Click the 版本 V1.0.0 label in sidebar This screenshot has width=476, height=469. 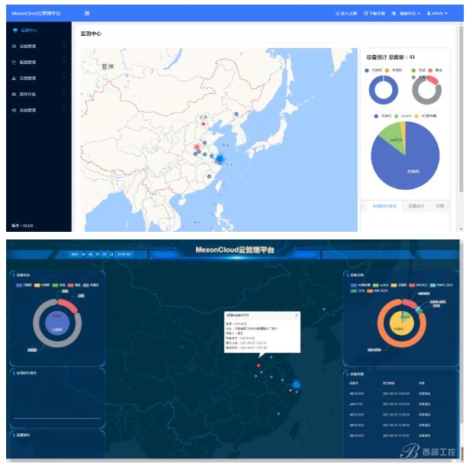(22, 226)
